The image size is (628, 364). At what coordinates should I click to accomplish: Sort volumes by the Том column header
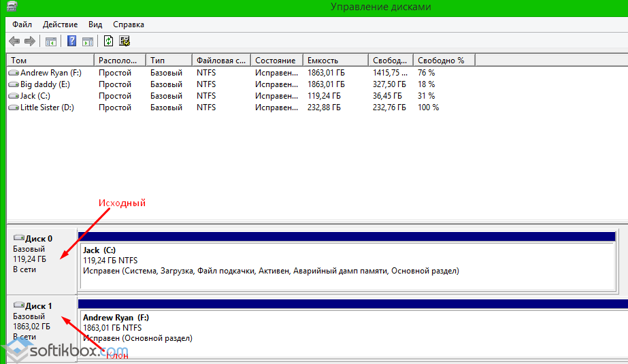tap(49, 60)
